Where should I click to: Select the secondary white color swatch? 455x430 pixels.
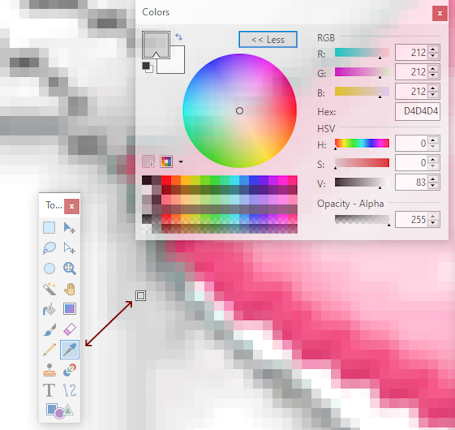point(176,65)
